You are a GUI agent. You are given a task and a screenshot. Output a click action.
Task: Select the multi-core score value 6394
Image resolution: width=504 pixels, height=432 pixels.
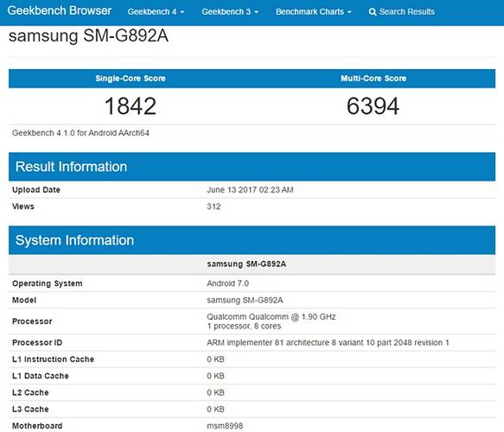tap(373, 106)
